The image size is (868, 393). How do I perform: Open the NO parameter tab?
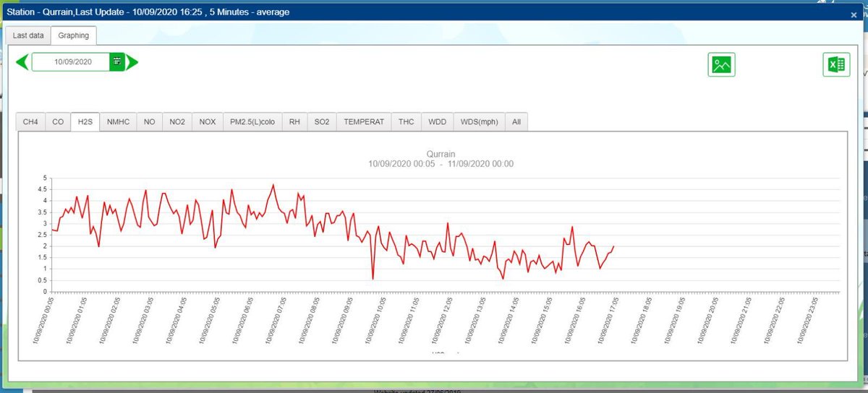(x=149, y=122)
